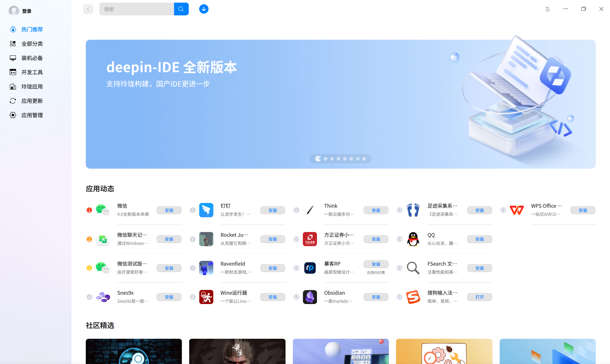Install 摹客RP with its 安装 button
The height and width of the screenshot is (364, 610).
point(376,264)
